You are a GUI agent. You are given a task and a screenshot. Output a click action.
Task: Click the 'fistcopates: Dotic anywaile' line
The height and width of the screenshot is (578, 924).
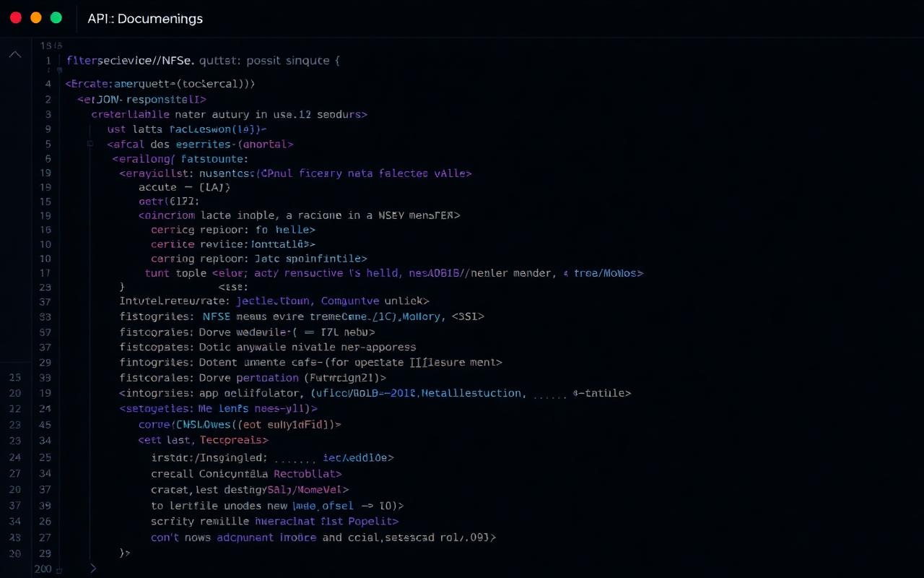(268, 347)
